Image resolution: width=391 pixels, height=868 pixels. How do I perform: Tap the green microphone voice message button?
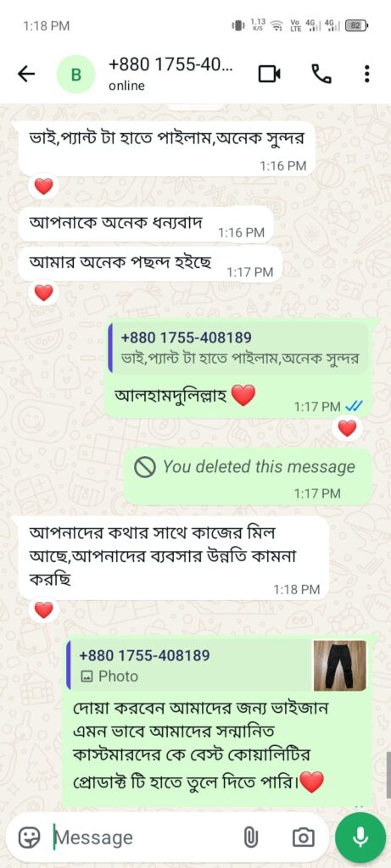tap(360, 837)
